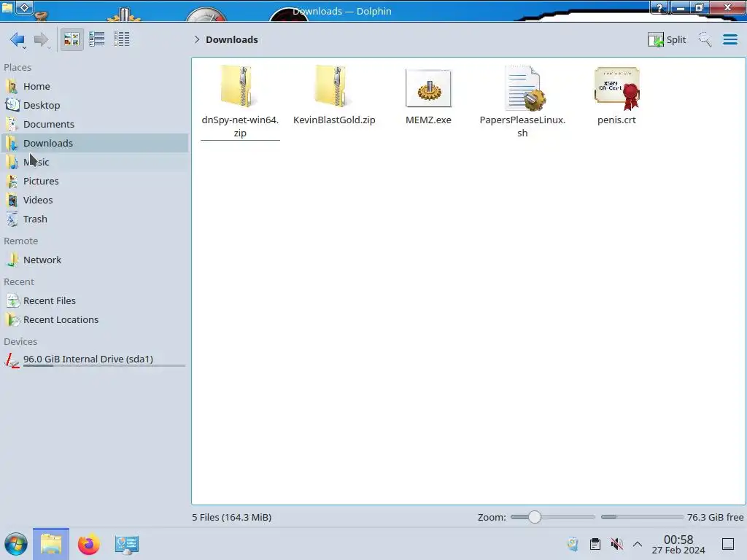Click the Dolphin file manager taskbar button
This screenshot has height=560, width=747.
(x=51, y=544)
